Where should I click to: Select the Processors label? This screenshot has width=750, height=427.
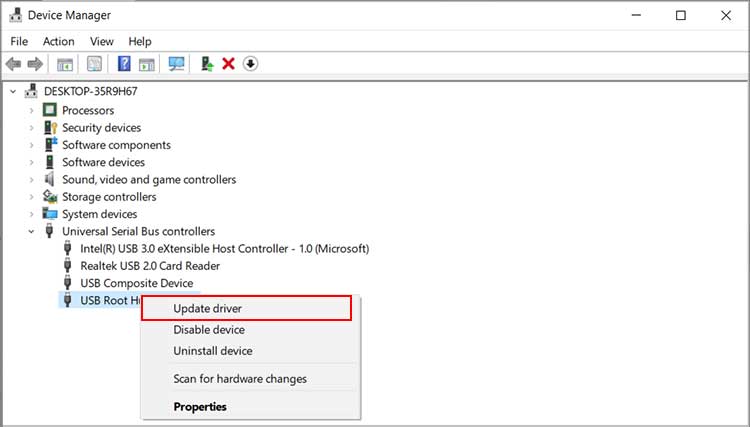point(88,110)
